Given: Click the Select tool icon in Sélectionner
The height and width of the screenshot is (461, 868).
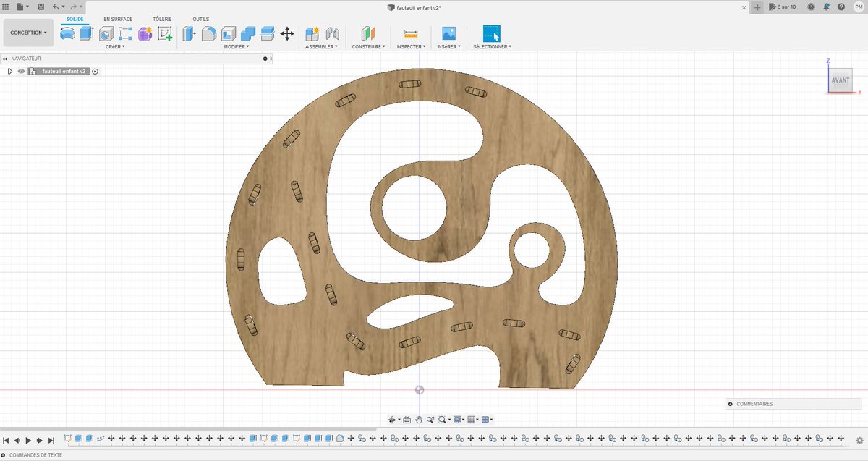Looking at the screenshot, I should [x=492, y=33].
